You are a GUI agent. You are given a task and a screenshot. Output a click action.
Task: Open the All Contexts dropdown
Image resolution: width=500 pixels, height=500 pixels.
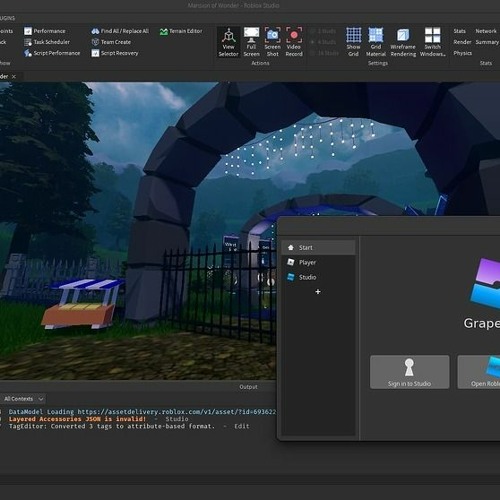(x=23, y=399)
